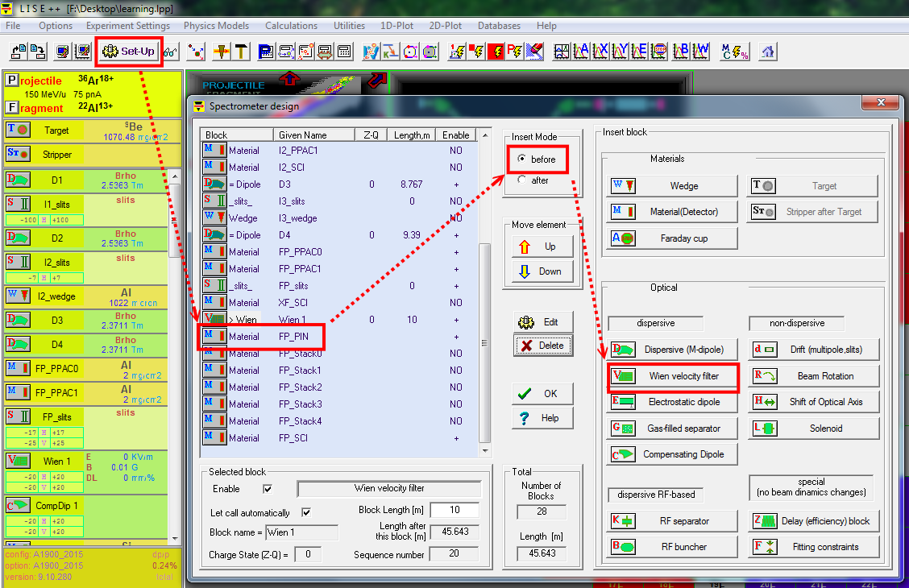The image size is (909, 588).
Task: Insert an RF buncher block
Action: (673, 547)
